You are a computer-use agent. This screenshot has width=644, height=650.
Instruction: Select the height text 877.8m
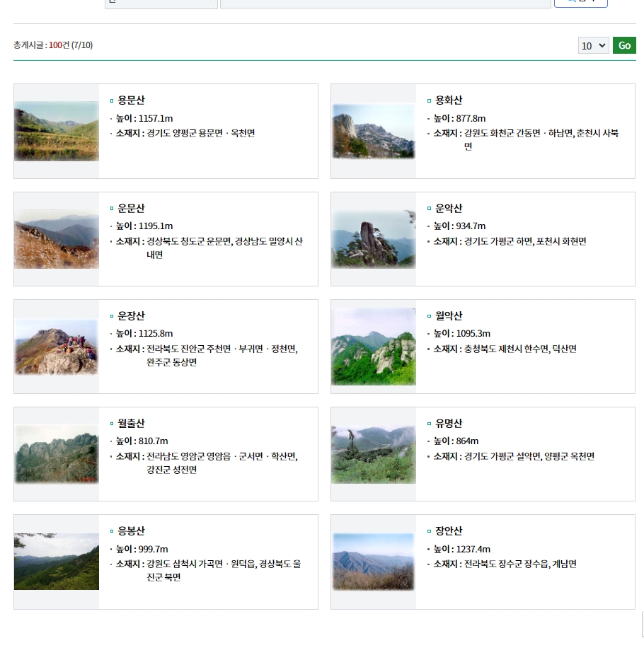471,119
